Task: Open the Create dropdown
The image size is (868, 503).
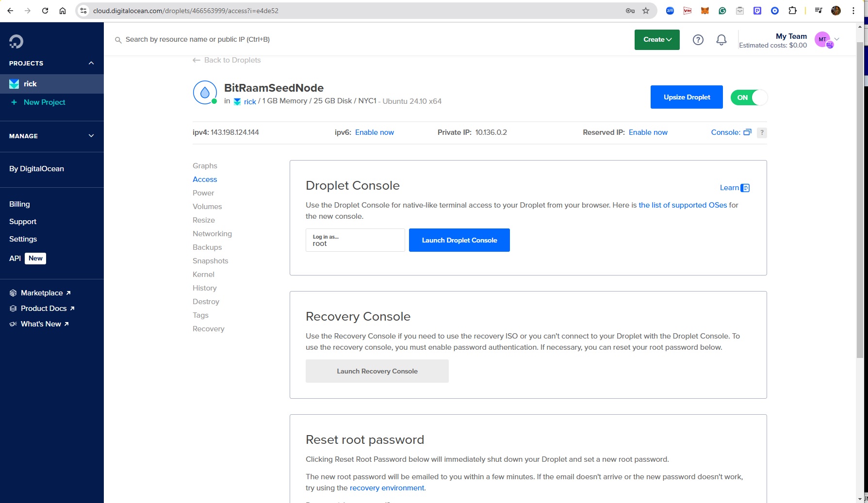Action: click(x=657, y=40)
